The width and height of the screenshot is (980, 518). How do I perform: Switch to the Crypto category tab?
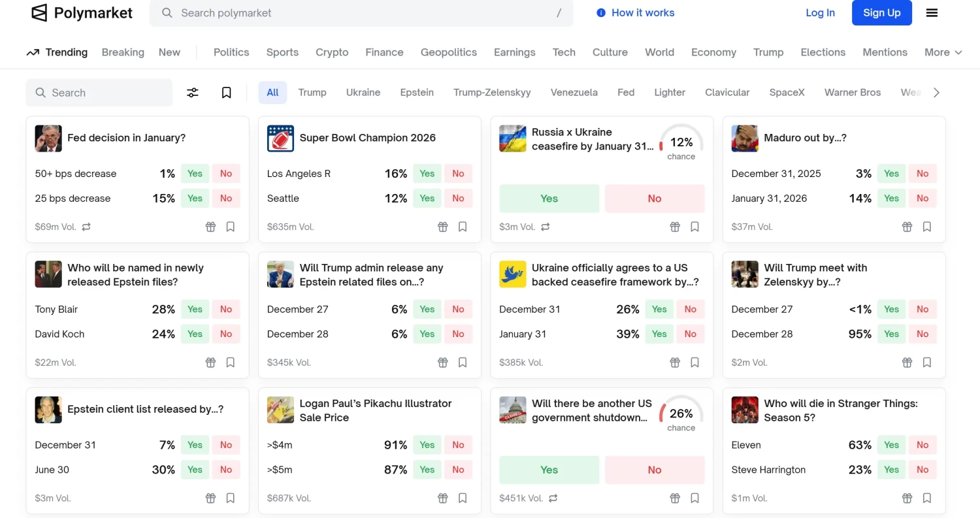(x=332, y=52)
